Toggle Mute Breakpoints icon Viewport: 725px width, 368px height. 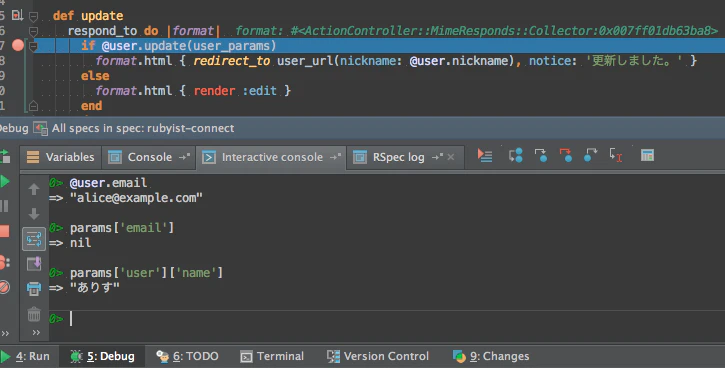point(4,287)
